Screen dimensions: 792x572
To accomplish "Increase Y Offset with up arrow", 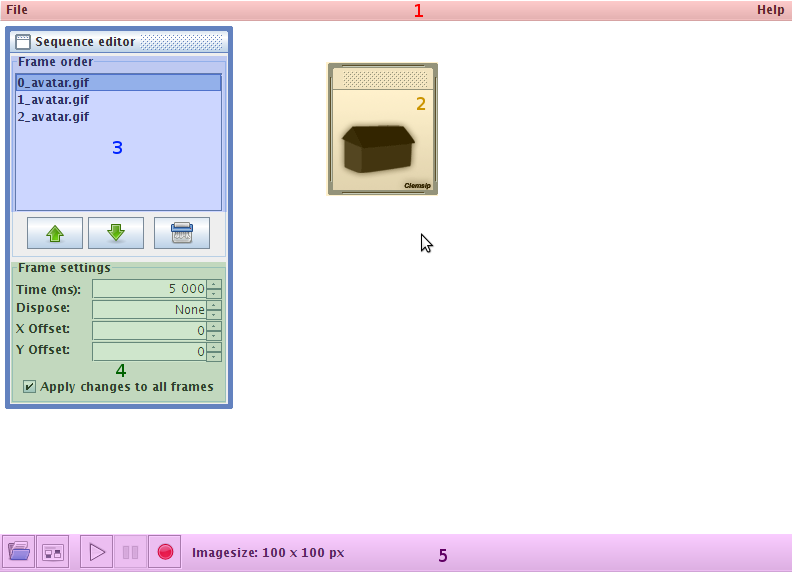I will 214,347.
